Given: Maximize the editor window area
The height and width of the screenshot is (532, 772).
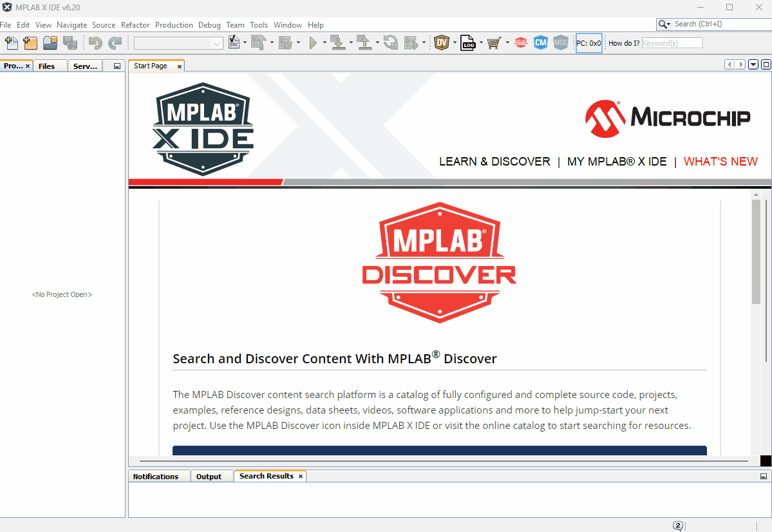Looking at the screenshot, I should tap(766, 64).
